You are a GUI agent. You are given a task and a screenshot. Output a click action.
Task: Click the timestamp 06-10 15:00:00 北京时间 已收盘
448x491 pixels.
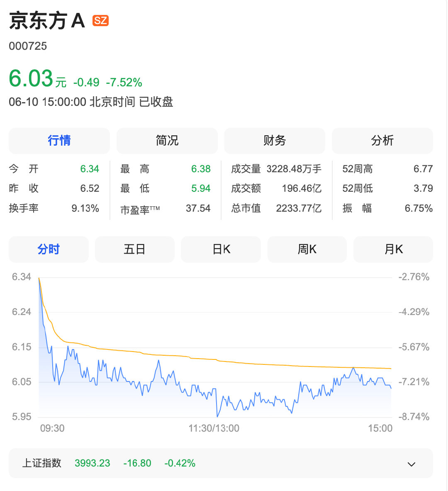(91, 102)
